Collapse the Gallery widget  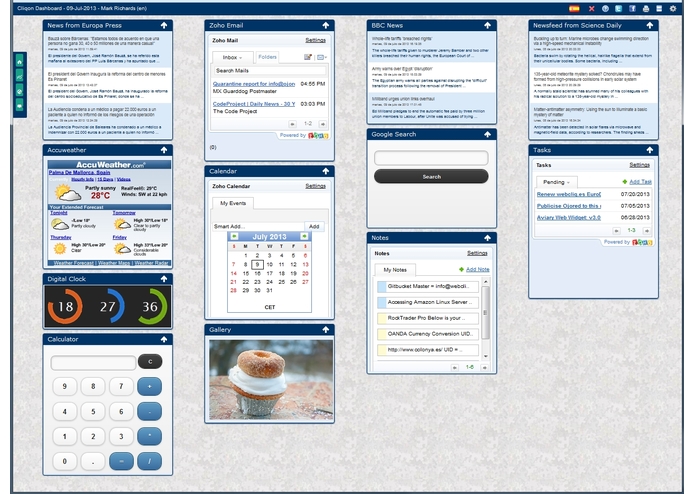click(x=326, y=330)
